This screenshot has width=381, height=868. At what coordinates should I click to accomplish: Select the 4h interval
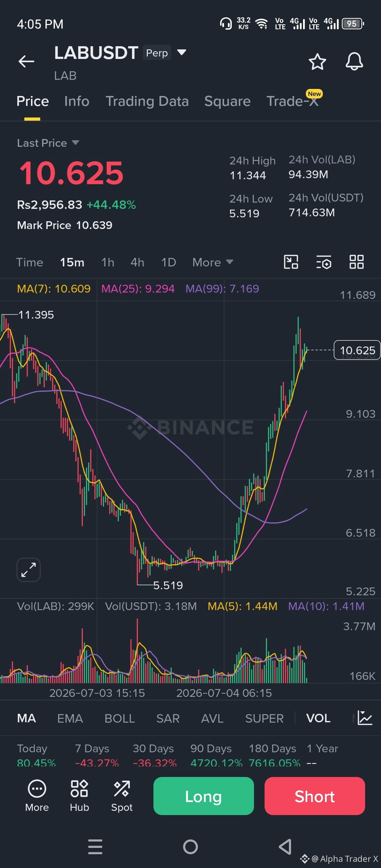(x=137, y=262)
